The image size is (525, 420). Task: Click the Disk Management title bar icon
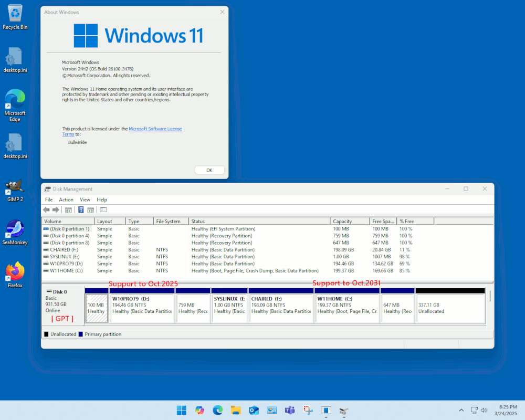point(48,189)
